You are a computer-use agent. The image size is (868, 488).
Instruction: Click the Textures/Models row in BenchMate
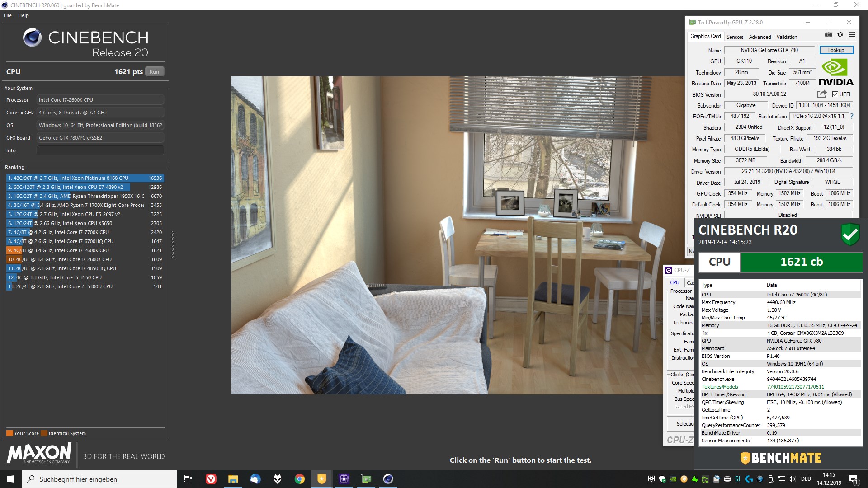pyautogui.click(x=780, y=387)
